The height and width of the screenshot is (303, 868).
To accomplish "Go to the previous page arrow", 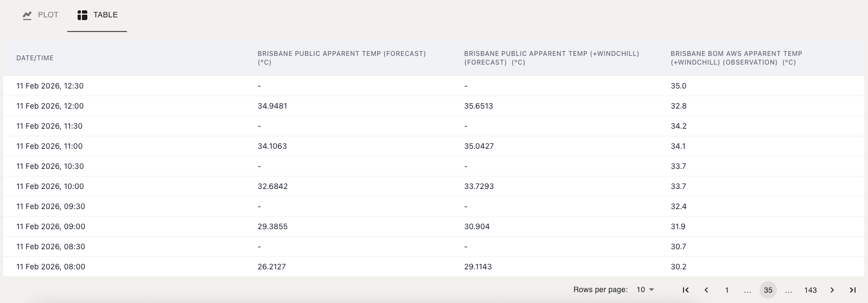I will pyautogui.click(x=706, y=290).
